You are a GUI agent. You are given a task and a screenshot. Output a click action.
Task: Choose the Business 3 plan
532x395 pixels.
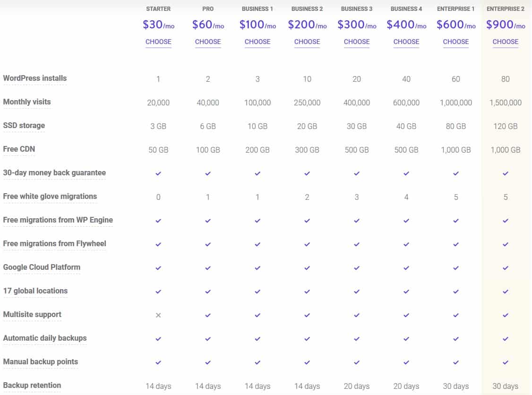[357, 42]
